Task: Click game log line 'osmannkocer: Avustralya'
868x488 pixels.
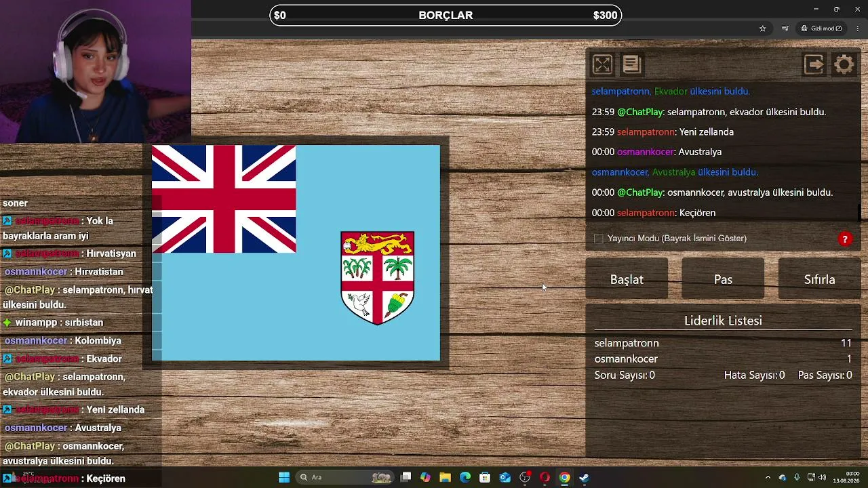Action: 656,152
